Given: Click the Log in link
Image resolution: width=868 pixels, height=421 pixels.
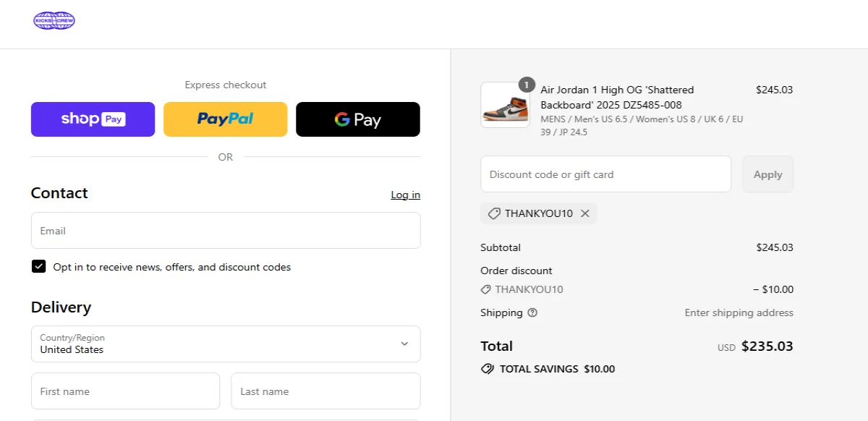Looking at the screenshot, I should [405, 195].
